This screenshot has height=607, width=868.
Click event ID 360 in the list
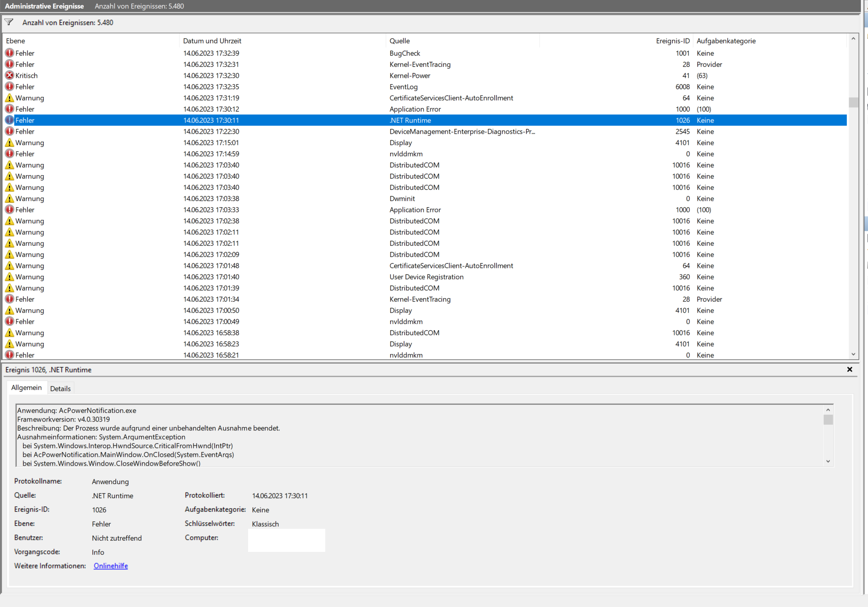pos(684,277)
